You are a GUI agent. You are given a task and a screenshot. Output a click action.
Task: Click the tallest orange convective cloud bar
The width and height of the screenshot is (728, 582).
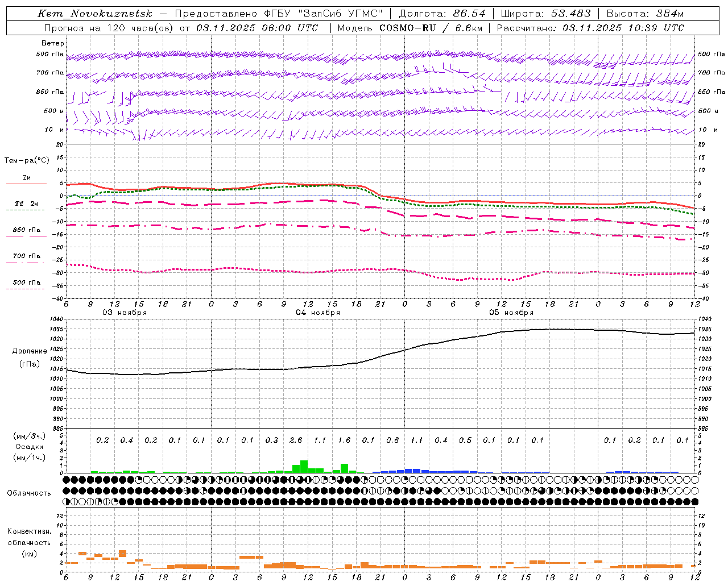tap(122, 554)
